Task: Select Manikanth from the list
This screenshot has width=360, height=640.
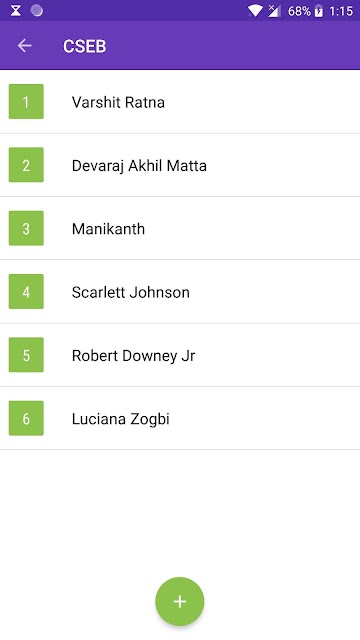Action: (180, 228)
